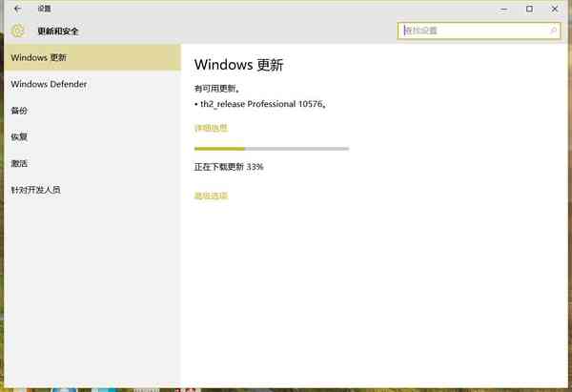Click the th2_release Professional 10576 update entry
The width and height of the screenshot is (572, 392).
[x=266, y=104]
